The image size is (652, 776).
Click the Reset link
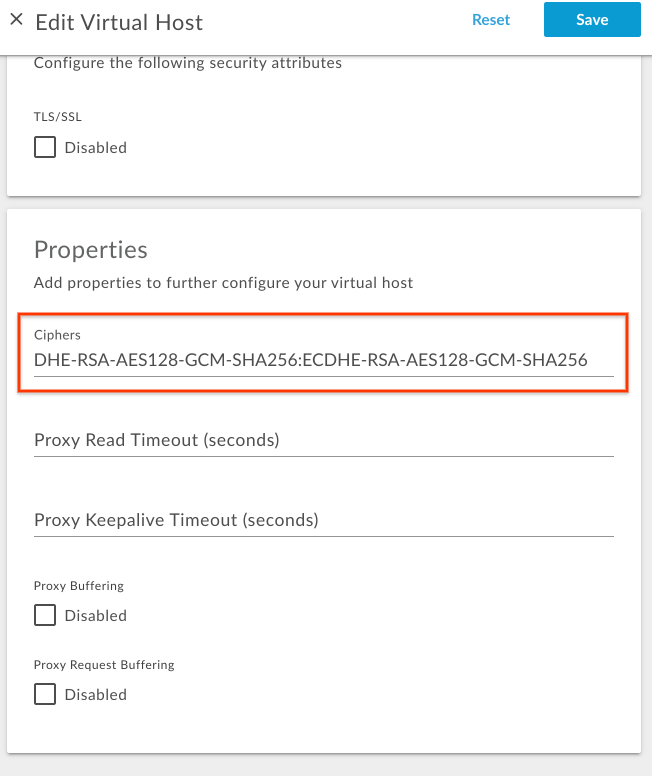(491, 20)
